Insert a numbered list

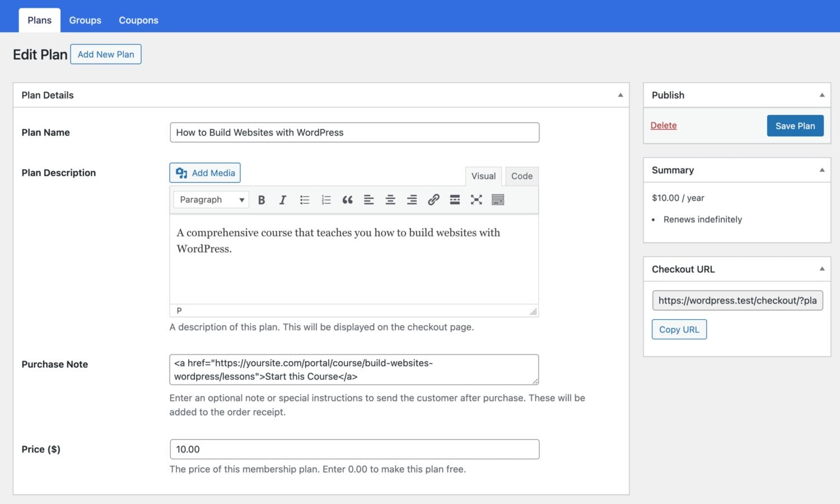coord(326,200)
